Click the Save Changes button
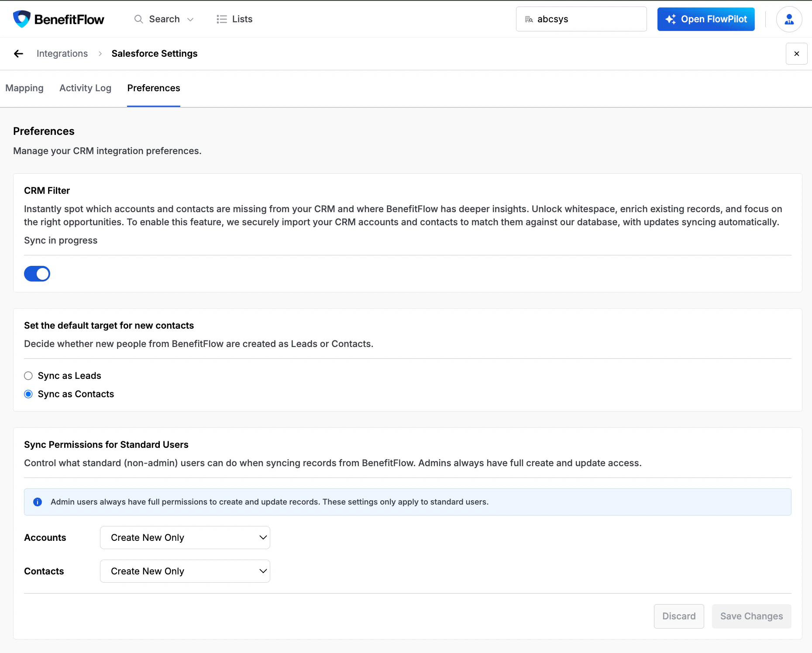 pyautogui.click(x=751, y=616)
